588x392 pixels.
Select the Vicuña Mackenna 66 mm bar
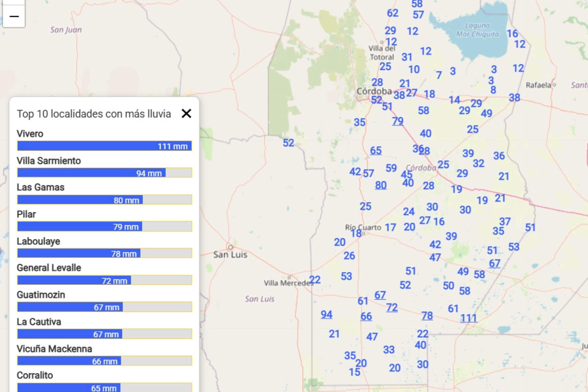pos(104,361)
